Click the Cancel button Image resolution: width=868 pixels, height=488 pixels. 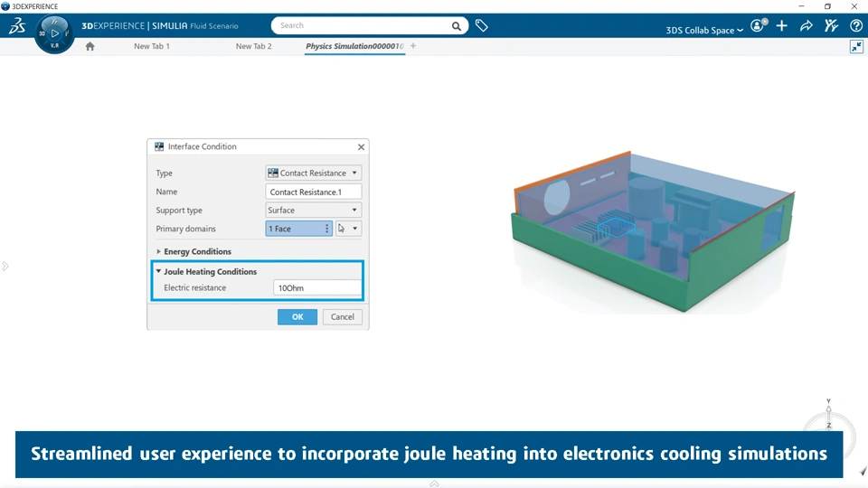(342, 316)
